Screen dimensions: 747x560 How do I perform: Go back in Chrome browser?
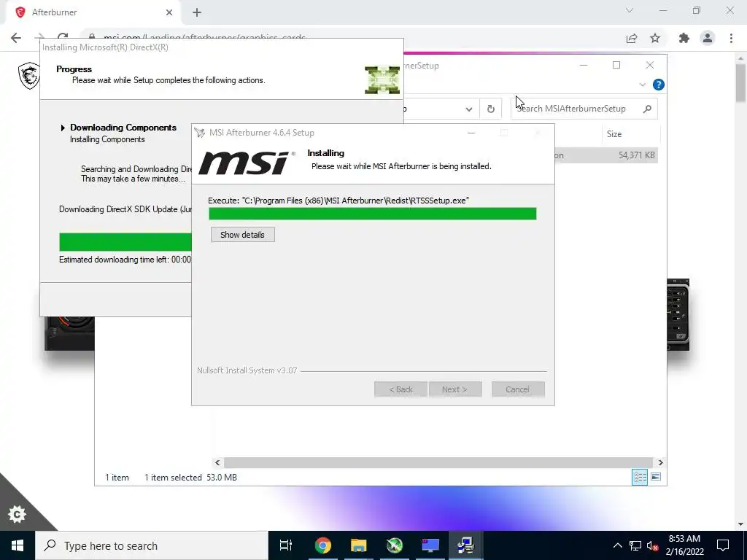click(16, 38)
